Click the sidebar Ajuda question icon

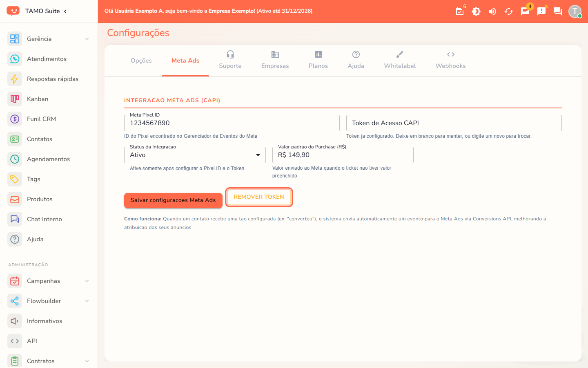15,239
